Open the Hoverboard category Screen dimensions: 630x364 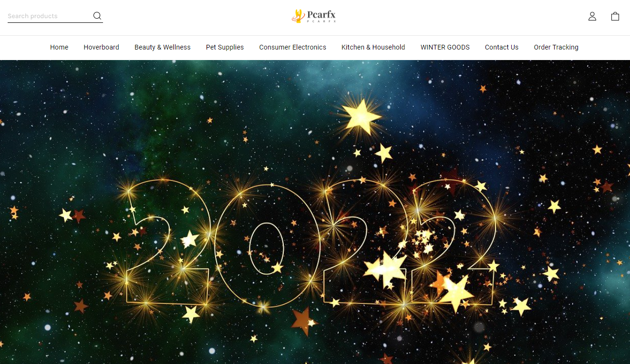pos(101,47)
